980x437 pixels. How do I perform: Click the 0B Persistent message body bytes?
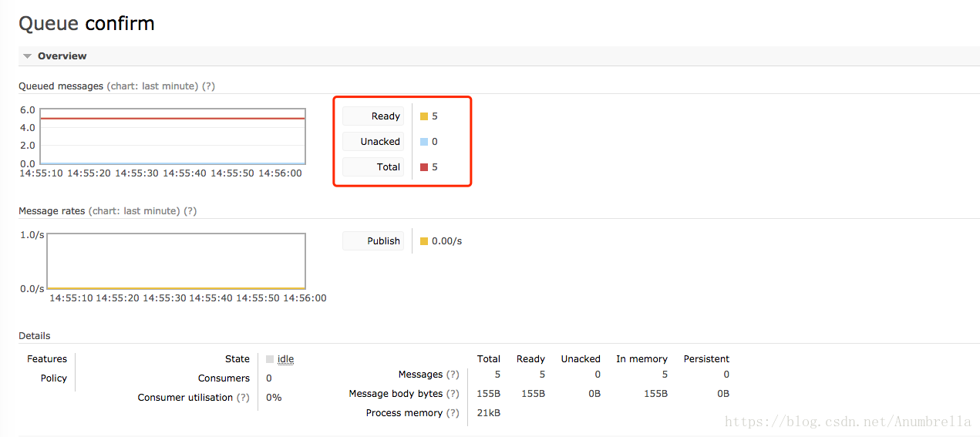723,394
